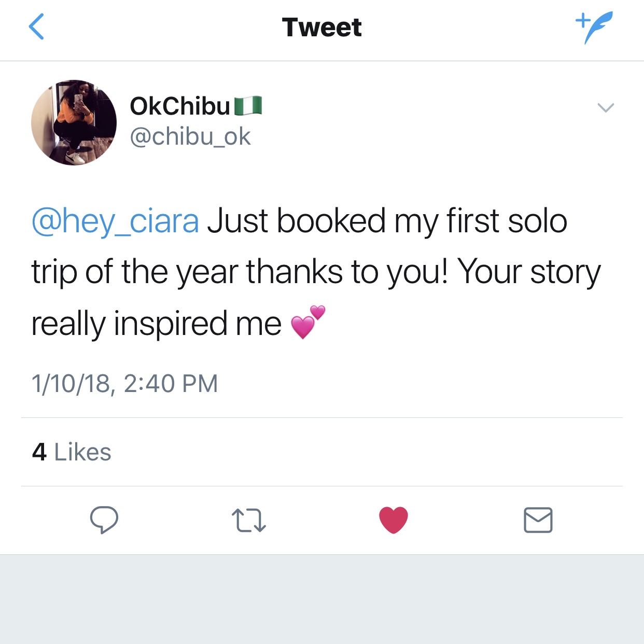This screenshot has height=644, width=644.
Task: Tap the 'really inspired me' text
Action: pyautogui.click(x=156, y=324)
